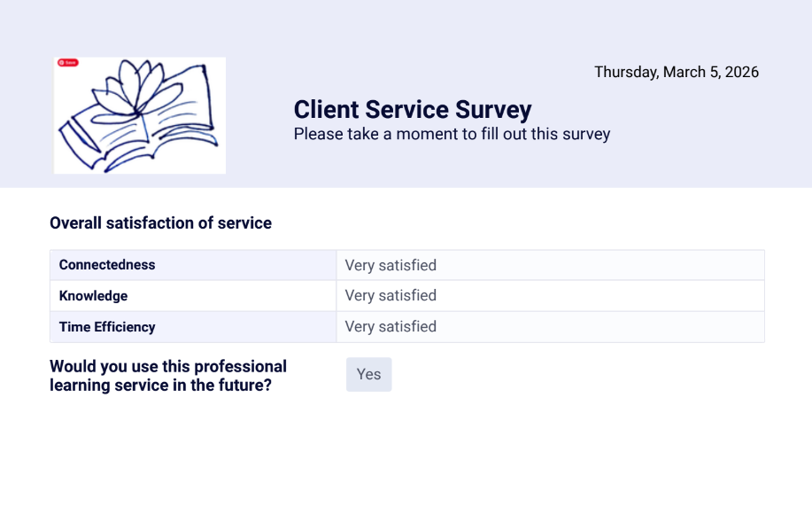Click the Connectedness row label

click(107, 265)
